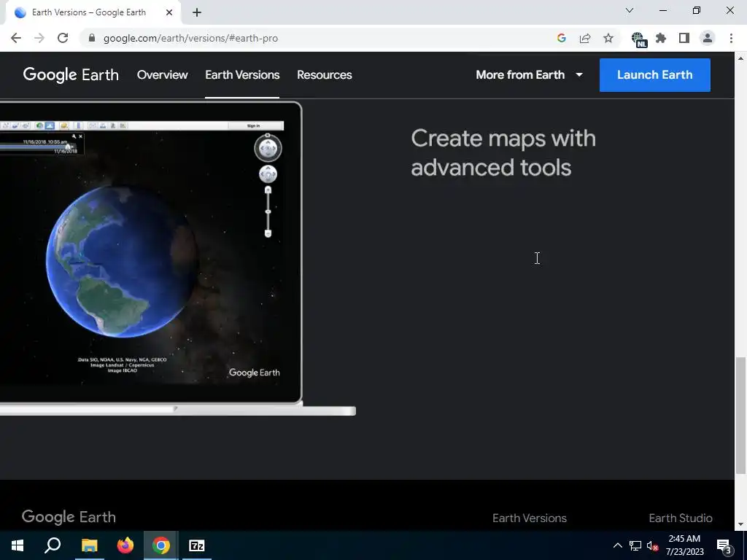Click the Earth Versions footer link
This screenshot has width=747, height=560.
click(530, 518)
